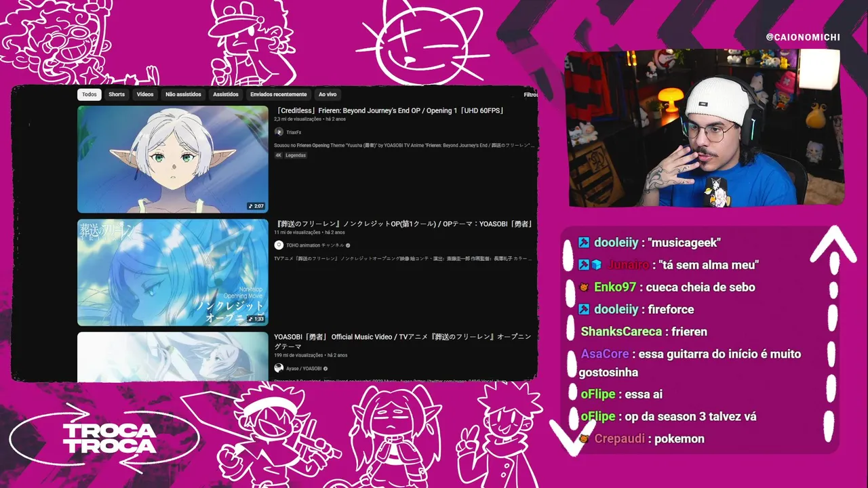
Task: Select the Shorts filter chip
Action: (117, 94)
